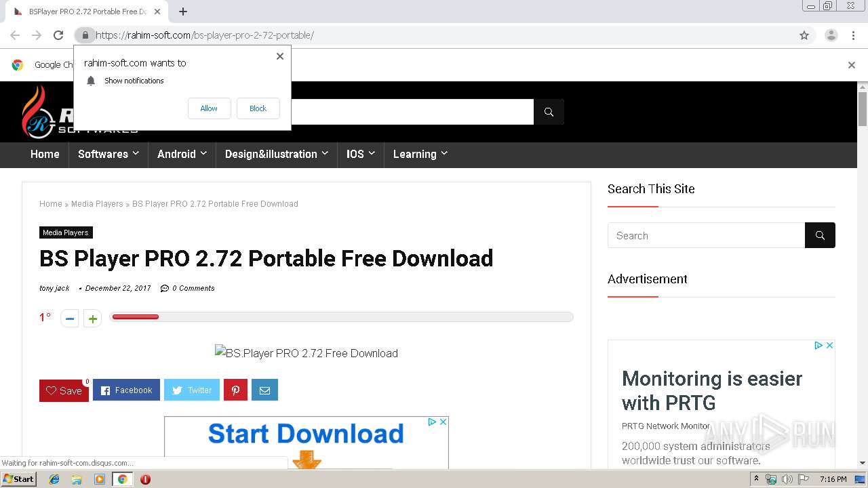Reload the page with the refresh icon
This screenshot has width=868, height=488.
[x=58, y=35]
